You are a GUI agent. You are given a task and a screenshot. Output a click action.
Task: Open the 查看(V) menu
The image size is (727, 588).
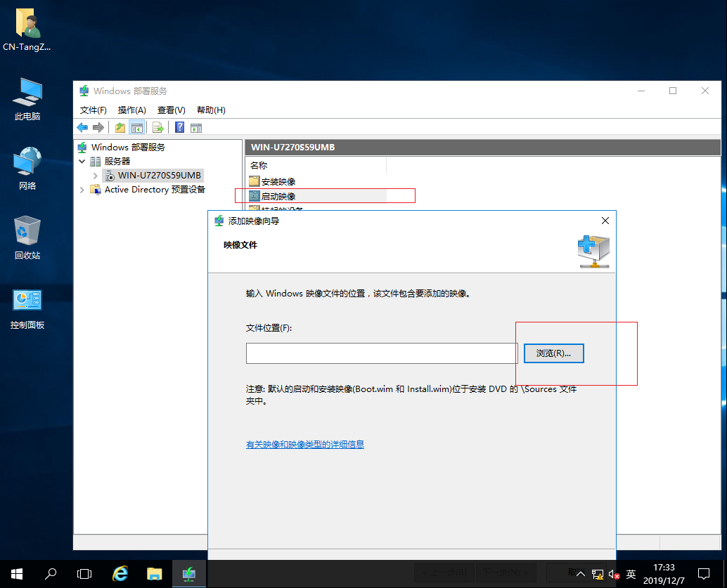click(x=170, y=110)
